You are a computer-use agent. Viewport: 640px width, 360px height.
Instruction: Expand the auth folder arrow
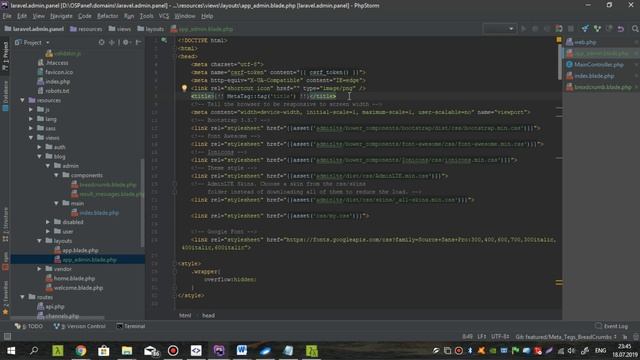(x=40, y=147)
